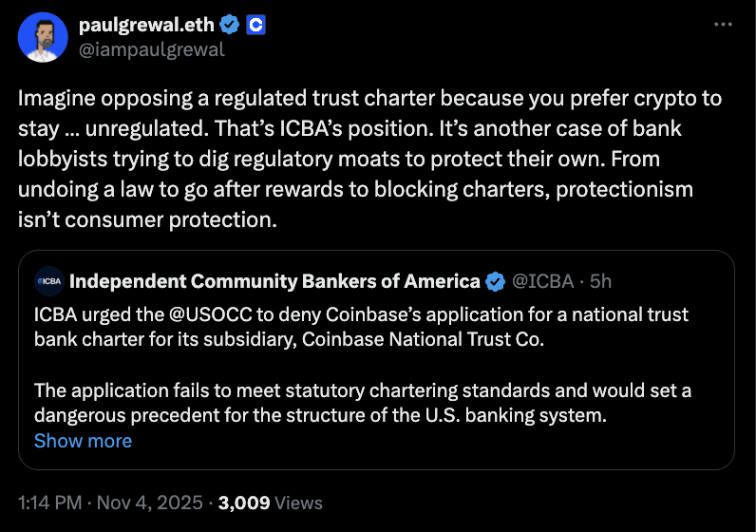
Task: Click the blue verified badge beside paulgrewal.eth
Action: point(229,26)
